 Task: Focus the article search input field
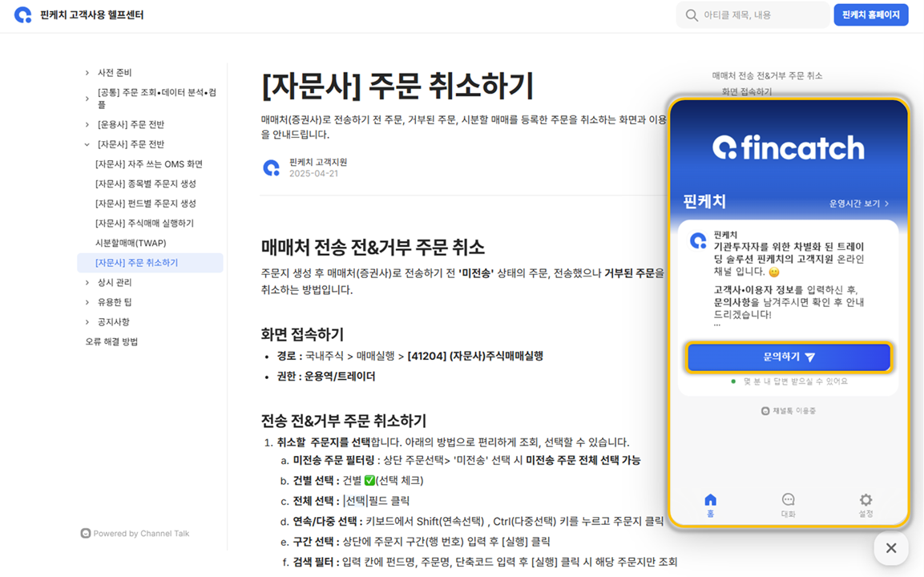pos(753,15)
